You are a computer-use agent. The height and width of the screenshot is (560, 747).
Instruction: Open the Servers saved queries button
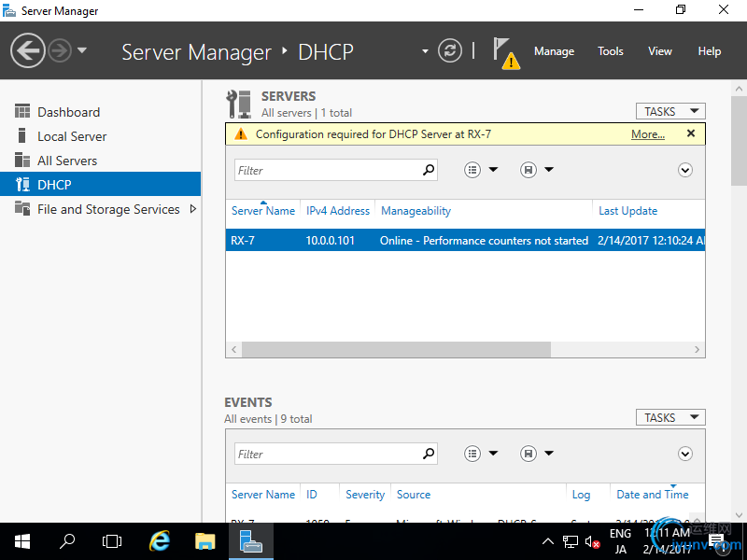point(528,170)
